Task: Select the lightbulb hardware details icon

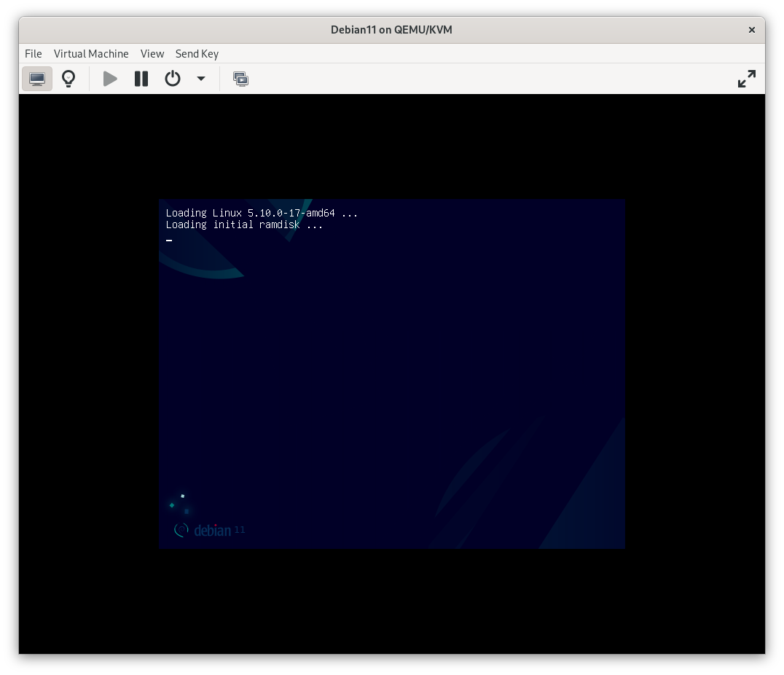Action: click(68, 78)
